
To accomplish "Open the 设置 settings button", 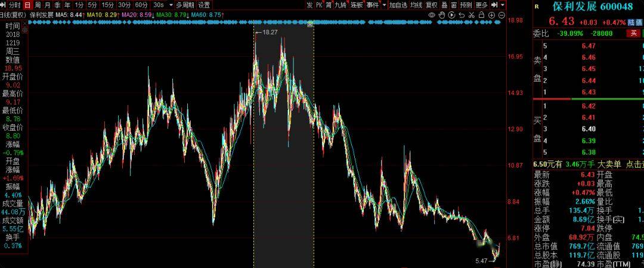I will point(204,5).
